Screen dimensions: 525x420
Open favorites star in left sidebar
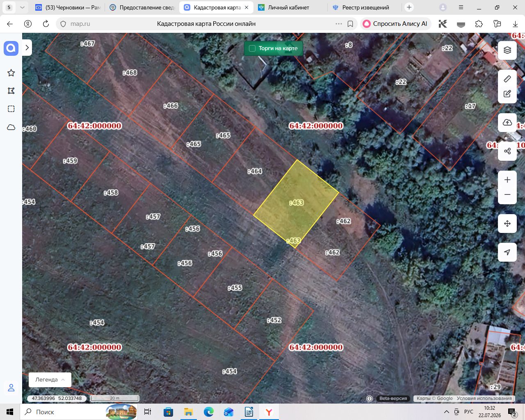(11, 73)
